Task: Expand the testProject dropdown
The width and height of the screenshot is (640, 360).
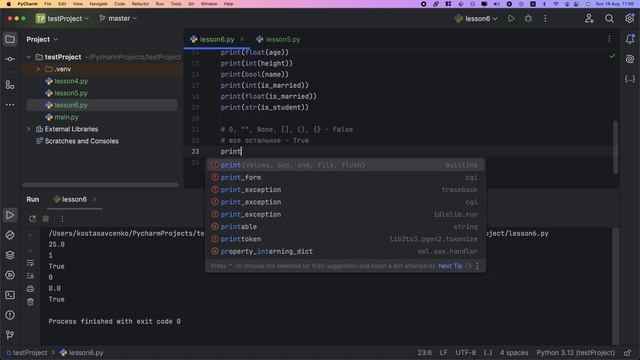Action: tap(62, 19)
